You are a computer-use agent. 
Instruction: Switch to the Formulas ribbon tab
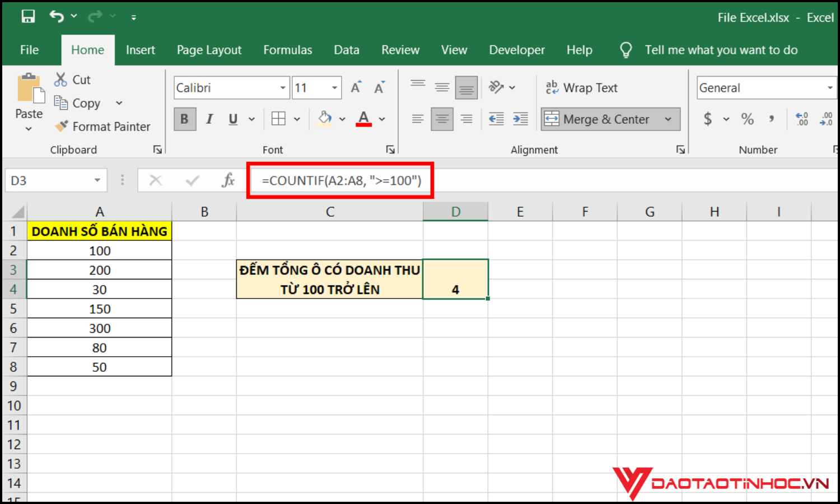(287, 50)
